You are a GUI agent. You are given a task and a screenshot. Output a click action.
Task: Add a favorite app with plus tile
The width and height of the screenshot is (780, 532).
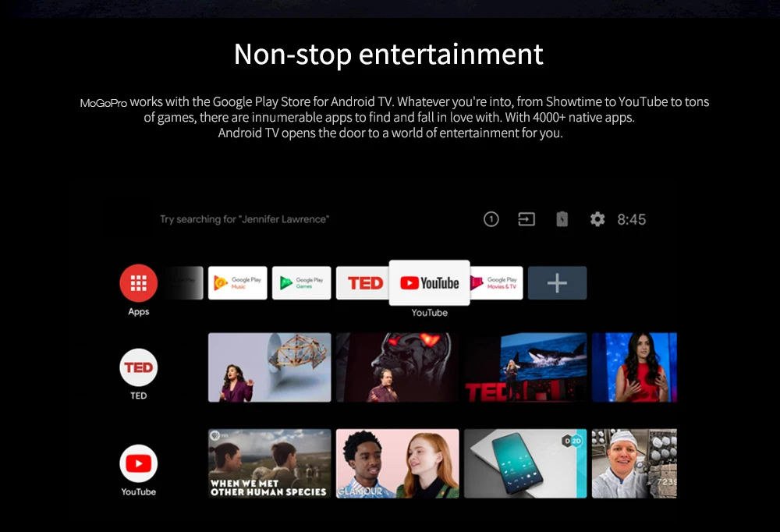[x=557, y=282]
